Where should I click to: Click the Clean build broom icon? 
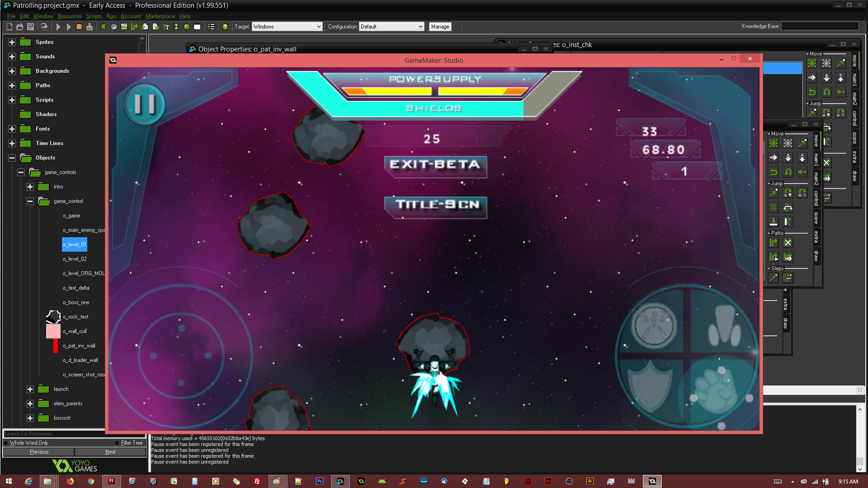[89, 27]
